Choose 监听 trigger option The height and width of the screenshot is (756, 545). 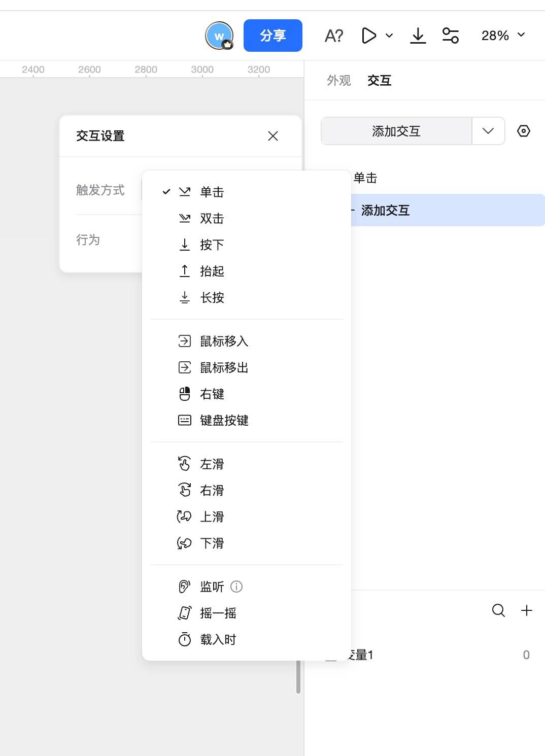pyautogui.click(x=247, y=587)
